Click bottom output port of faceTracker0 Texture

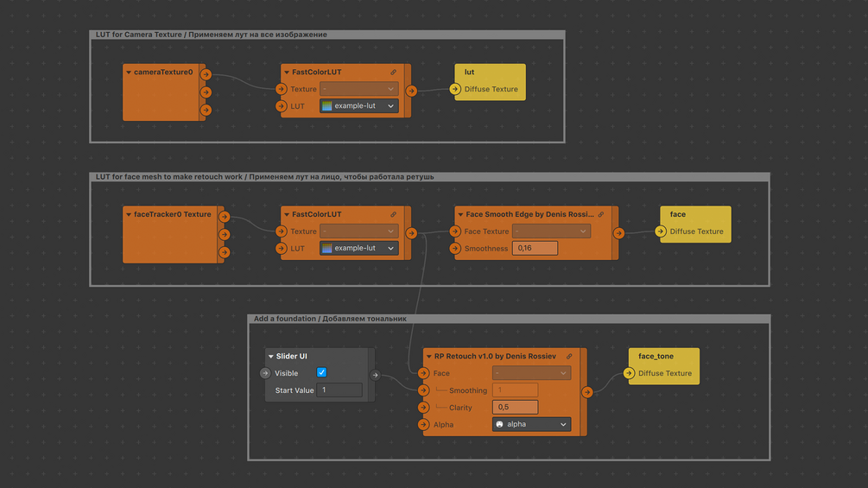click(x=225, y=252)
